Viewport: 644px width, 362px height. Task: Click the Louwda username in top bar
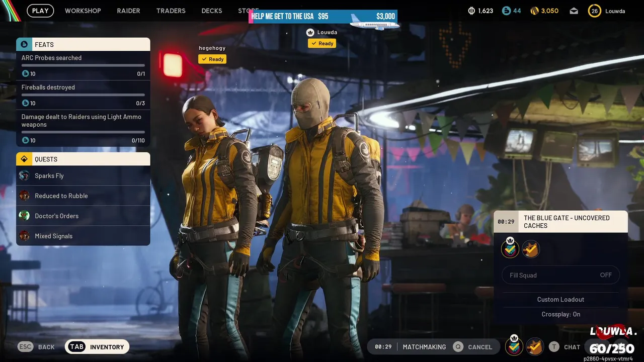(615, 11)
